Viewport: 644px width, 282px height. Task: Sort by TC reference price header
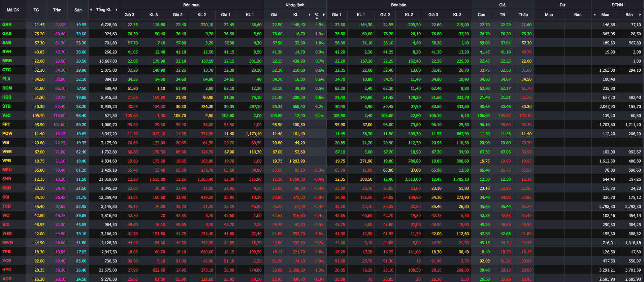[x=36, y=10]
